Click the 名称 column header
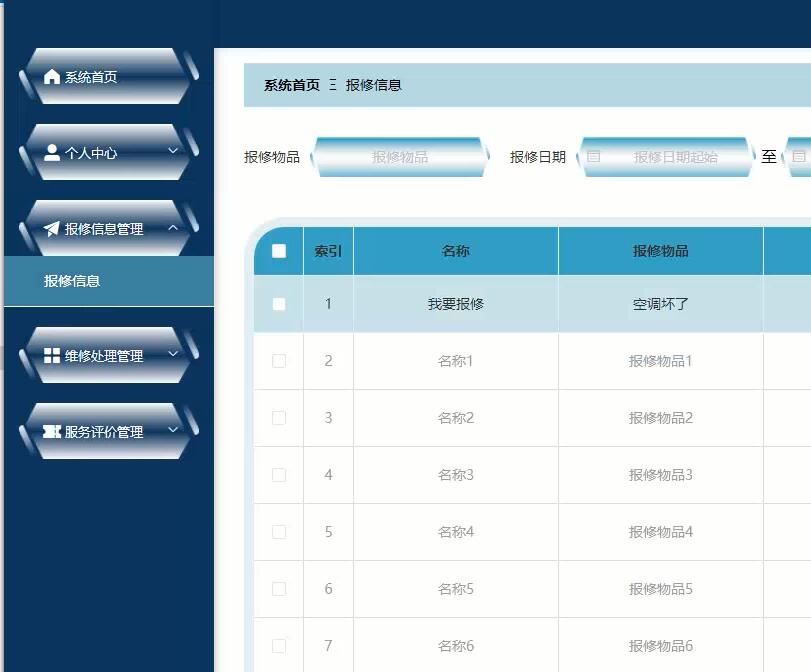811x672 pixels. point(456,251)
